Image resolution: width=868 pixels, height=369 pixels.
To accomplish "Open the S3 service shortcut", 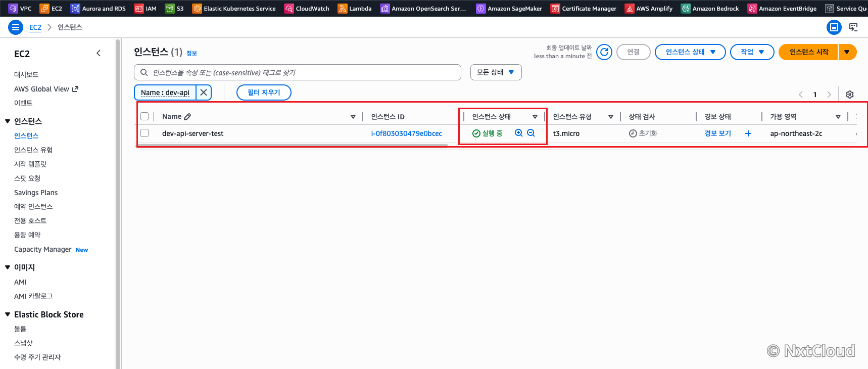I will pos(174,8).
